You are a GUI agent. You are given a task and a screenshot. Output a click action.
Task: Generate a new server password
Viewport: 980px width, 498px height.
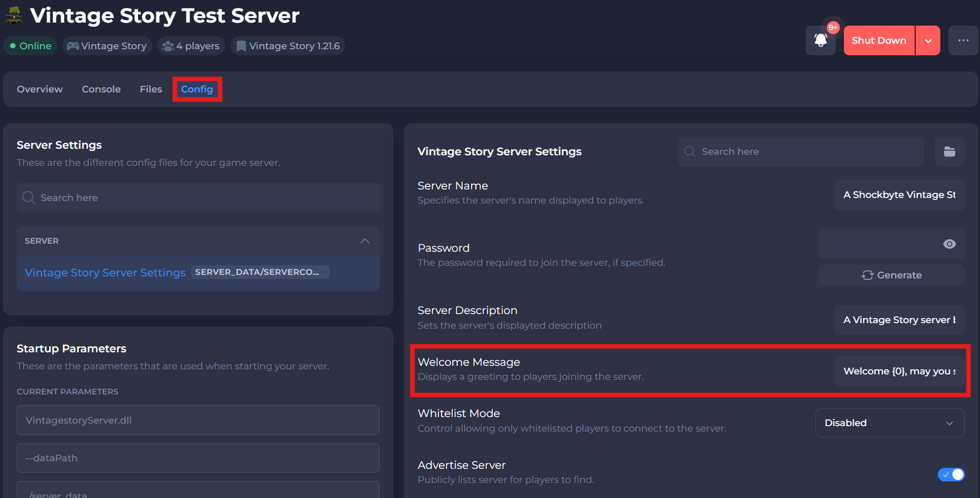pyautogui.click(x=891, y=275)
